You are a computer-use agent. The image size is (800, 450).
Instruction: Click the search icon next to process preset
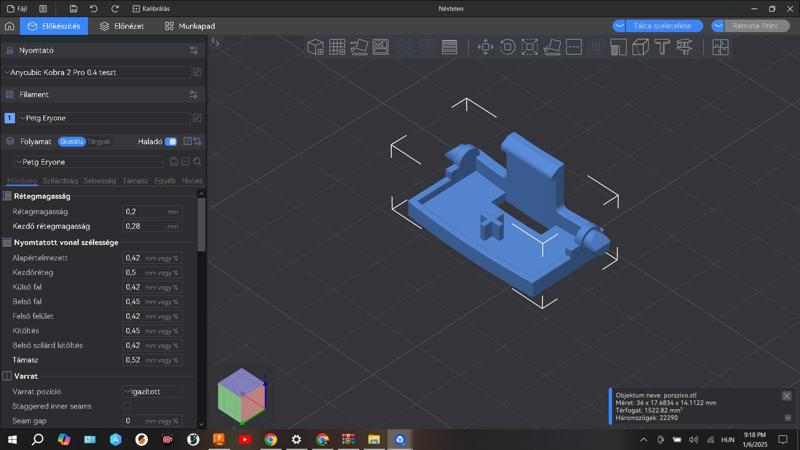[197, 162]
